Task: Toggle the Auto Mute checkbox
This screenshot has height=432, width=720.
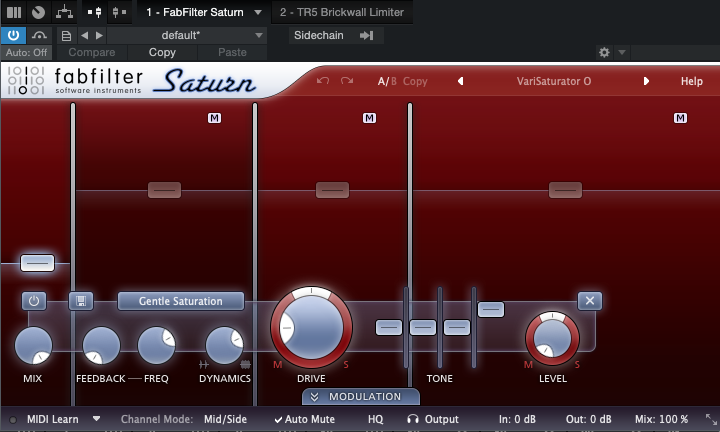Action: click(304, 419)
